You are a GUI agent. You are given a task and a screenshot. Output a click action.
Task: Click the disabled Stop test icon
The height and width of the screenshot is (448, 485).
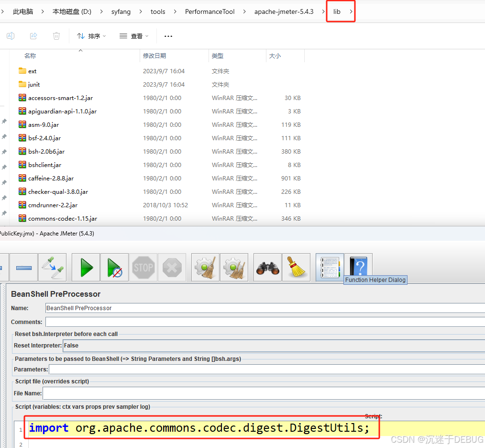tap(143, 267)
